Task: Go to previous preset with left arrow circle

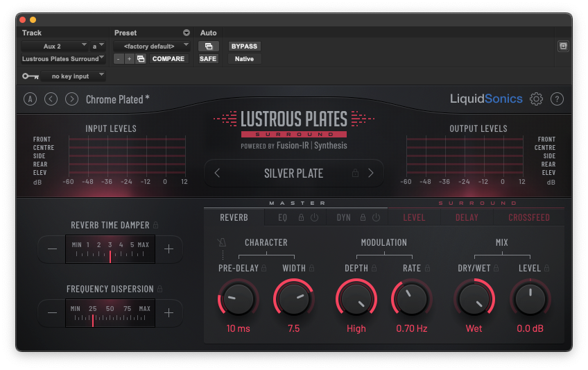Action: click(x=51, y=99)
